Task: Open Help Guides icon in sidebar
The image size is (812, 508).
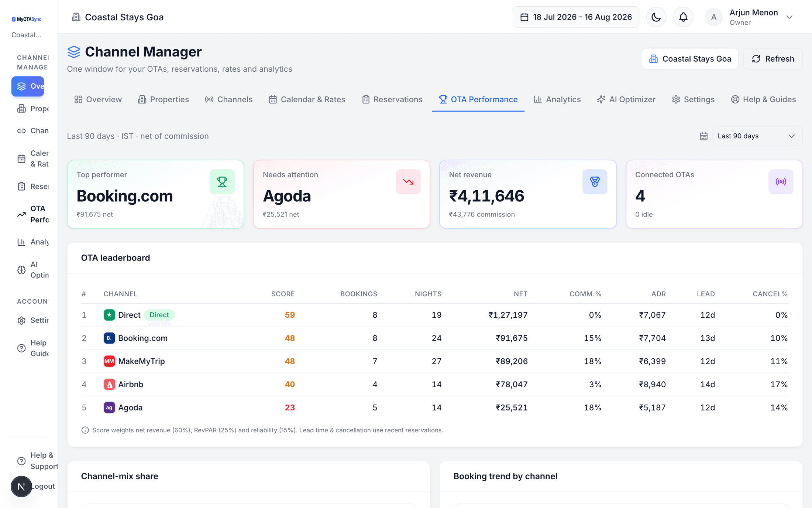Action: [x=21, y=348]
